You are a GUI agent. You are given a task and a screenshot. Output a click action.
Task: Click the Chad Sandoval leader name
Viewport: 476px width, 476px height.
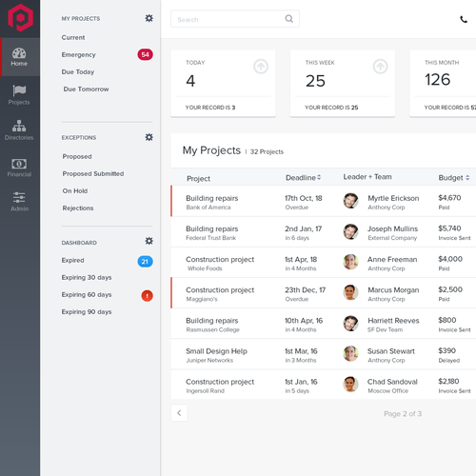(x=392, y=382)
